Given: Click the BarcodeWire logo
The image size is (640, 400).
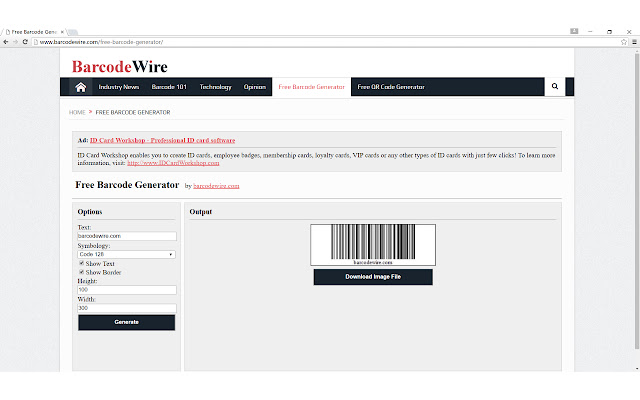Looking at the screenshot, I should click(x=120, y=67).
